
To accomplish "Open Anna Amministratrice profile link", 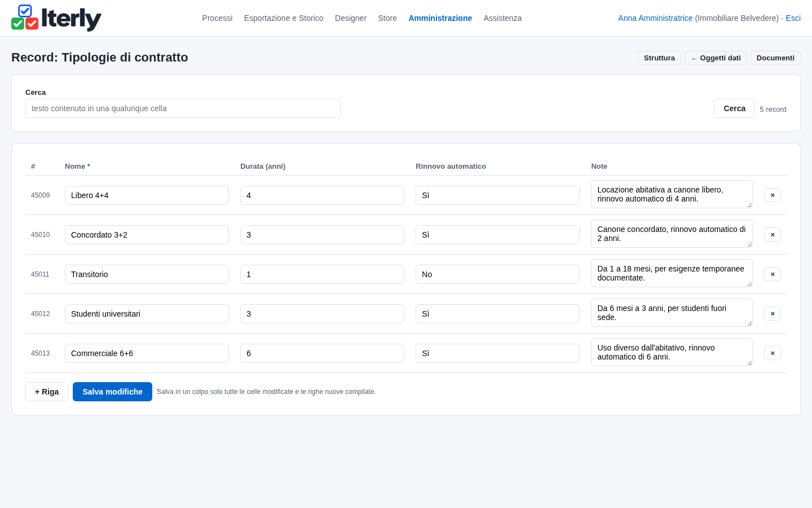I will coord(655,18).
